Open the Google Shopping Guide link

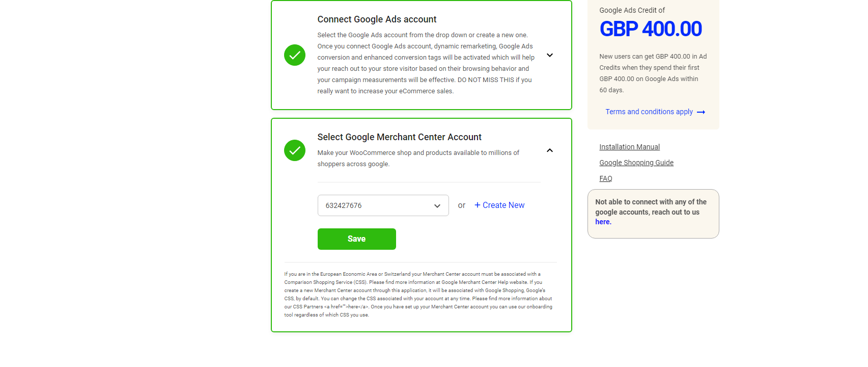(x=636, y=163)
